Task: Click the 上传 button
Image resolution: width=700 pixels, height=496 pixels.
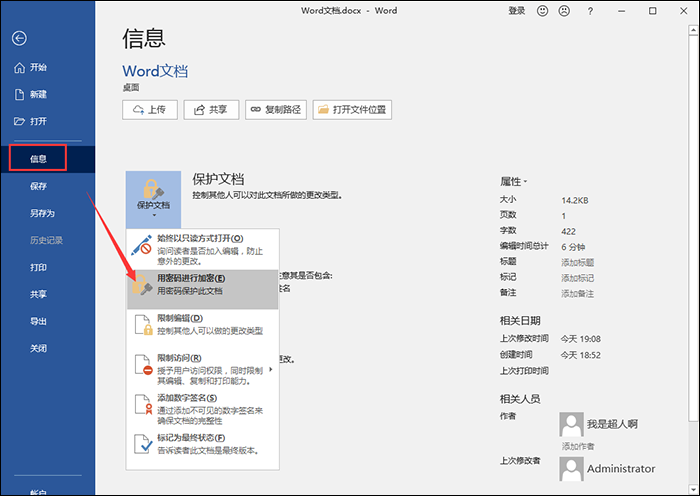Action: [150, 109]
